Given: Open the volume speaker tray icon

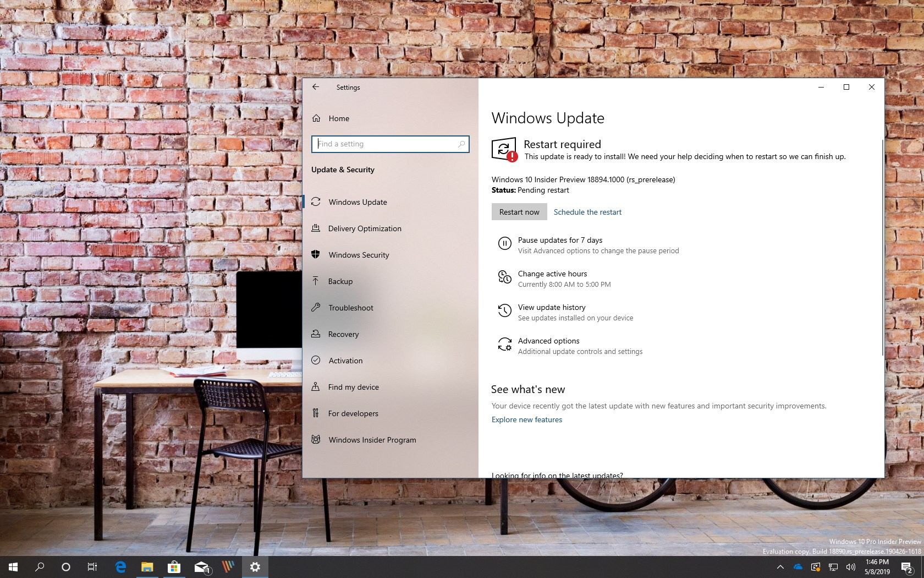Looking at the screenshot, I should coord(851,567).
